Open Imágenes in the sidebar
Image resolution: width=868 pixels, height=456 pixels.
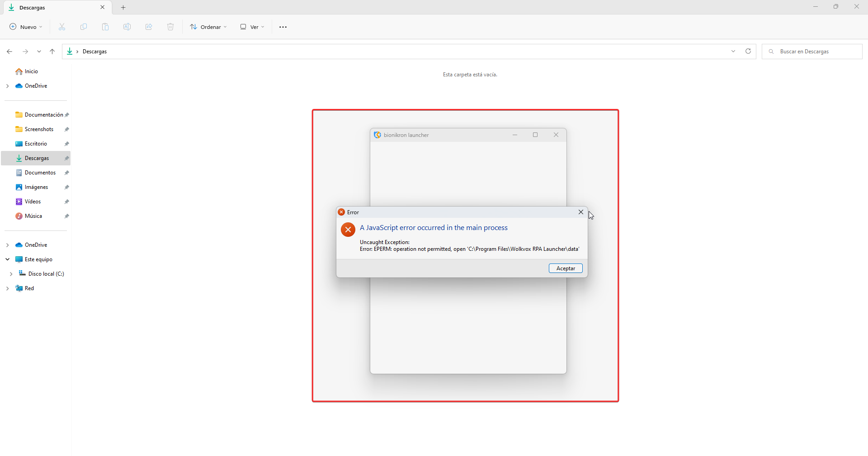[x=36, y=187]
